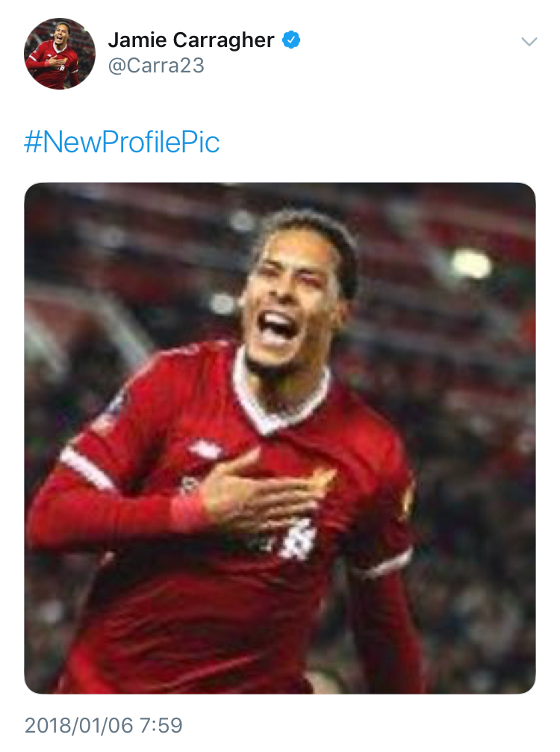
Task: Click Jamie Carragher's profile avatar
Action: [60, 54]
